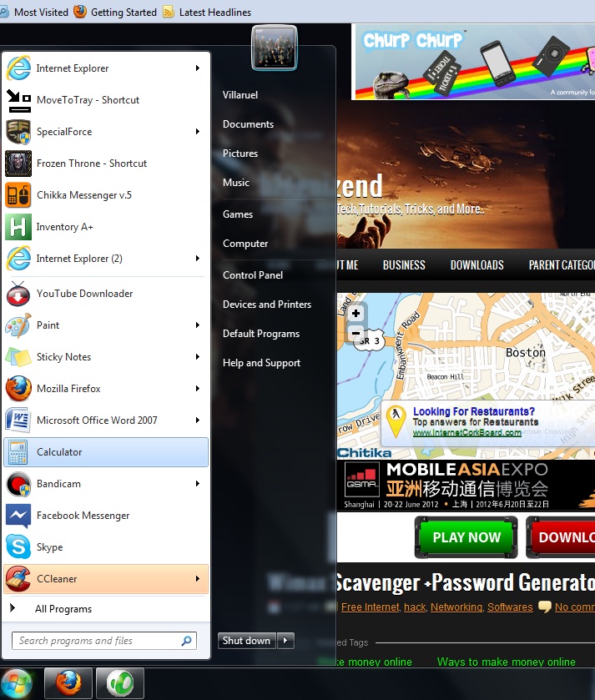Open Sticky Notes icon
Viewport: 595px width, 700px height.
[x=18, y=357]
